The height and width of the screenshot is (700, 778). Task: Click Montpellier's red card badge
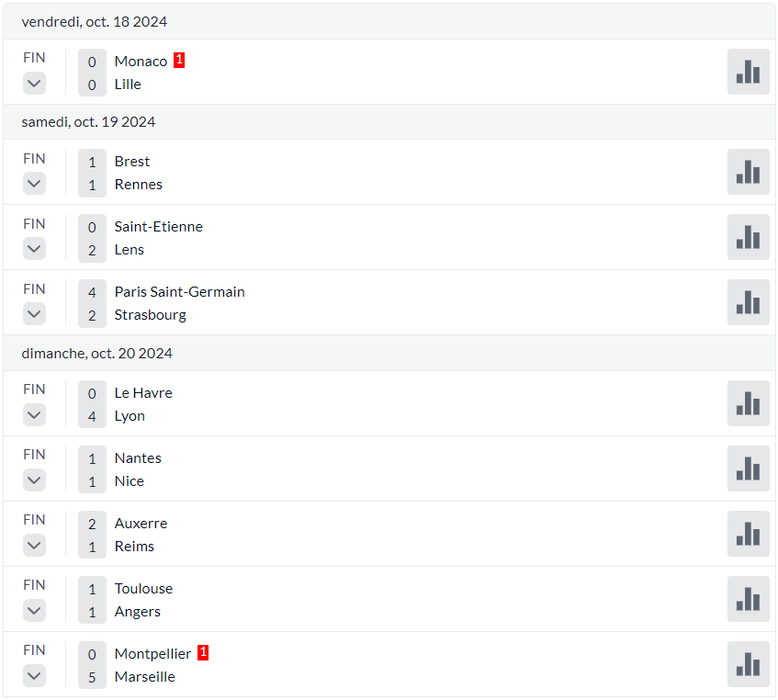pos(203,652)
